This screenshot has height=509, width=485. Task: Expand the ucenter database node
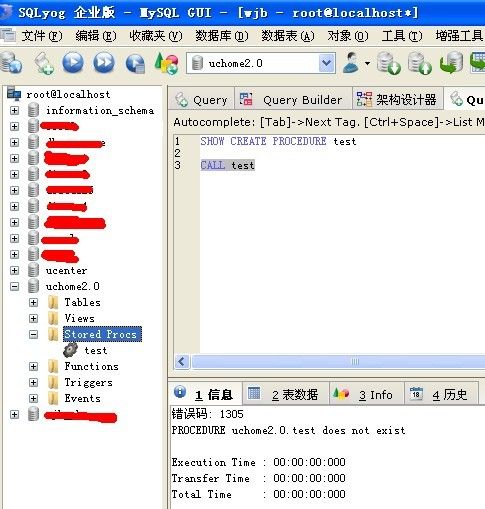click(x=14, y=270)
